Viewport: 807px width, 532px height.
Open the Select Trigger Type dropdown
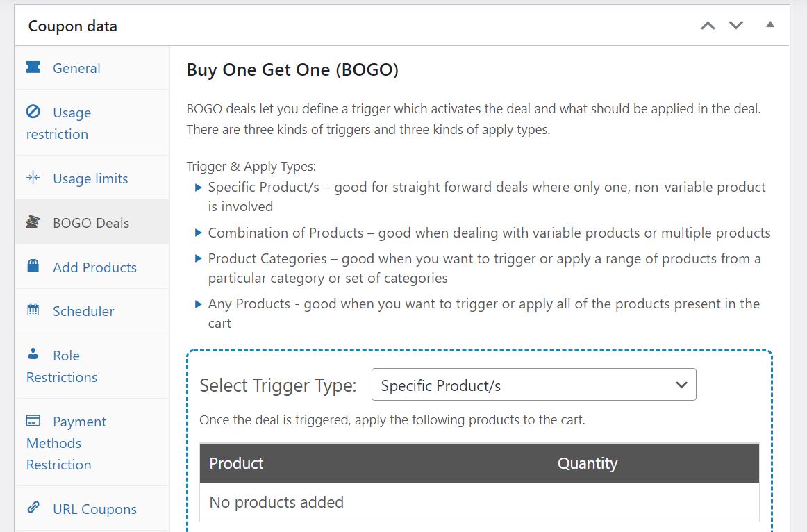(x=533, y=384)
